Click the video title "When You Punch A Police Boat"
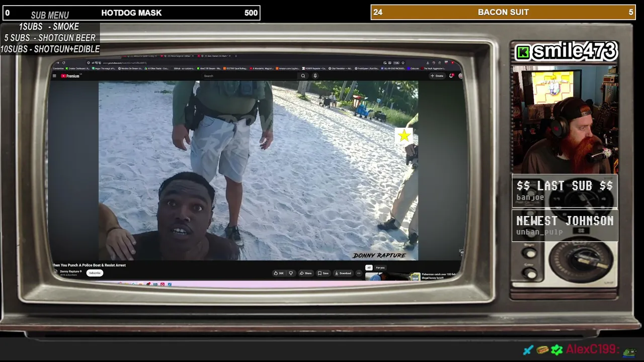The image size is (644, 362). click(x=90, y=265)
